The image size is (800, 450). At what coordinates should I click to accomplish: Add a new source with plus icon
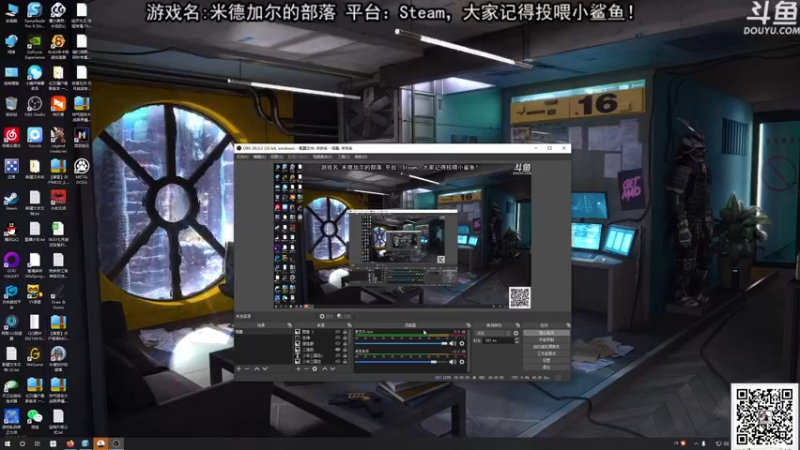(x=298, y=368)
